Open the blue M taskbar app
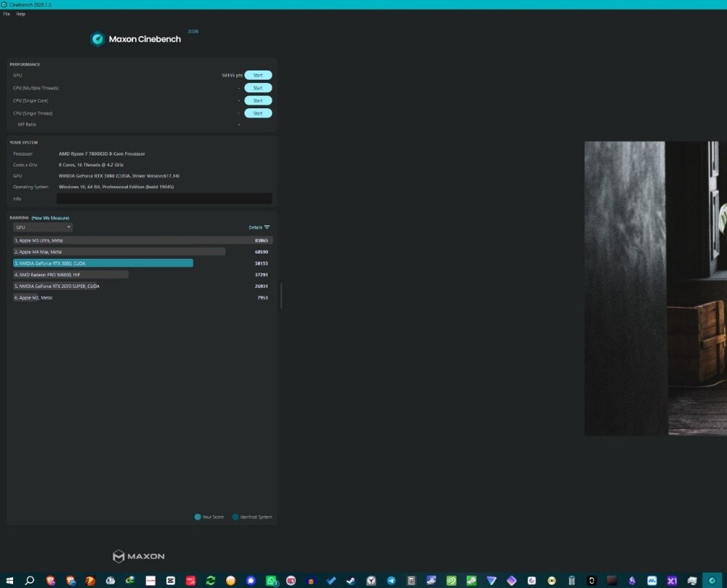This screenshot has height=588, width=727. coord(652,581)
